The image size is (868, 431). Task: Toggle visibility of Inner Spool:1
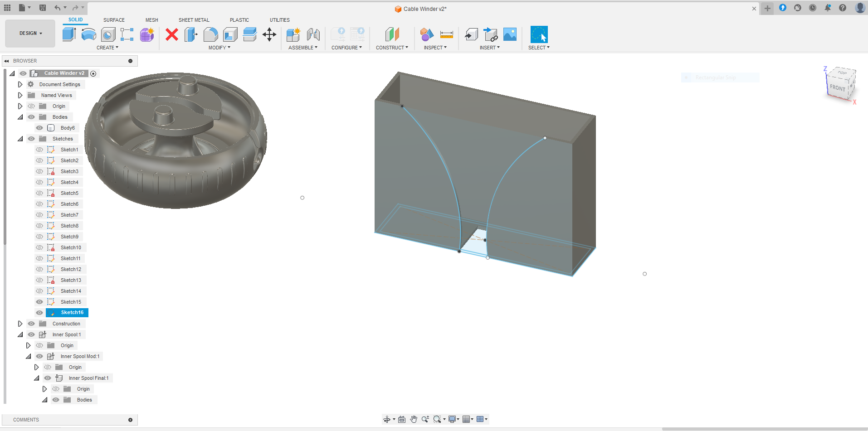[x=31, y=334]
